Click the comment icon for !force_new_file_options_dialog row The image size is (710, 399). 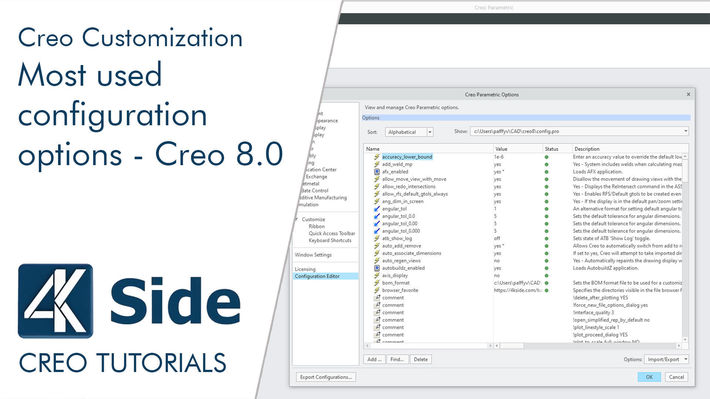click(376, 305)
